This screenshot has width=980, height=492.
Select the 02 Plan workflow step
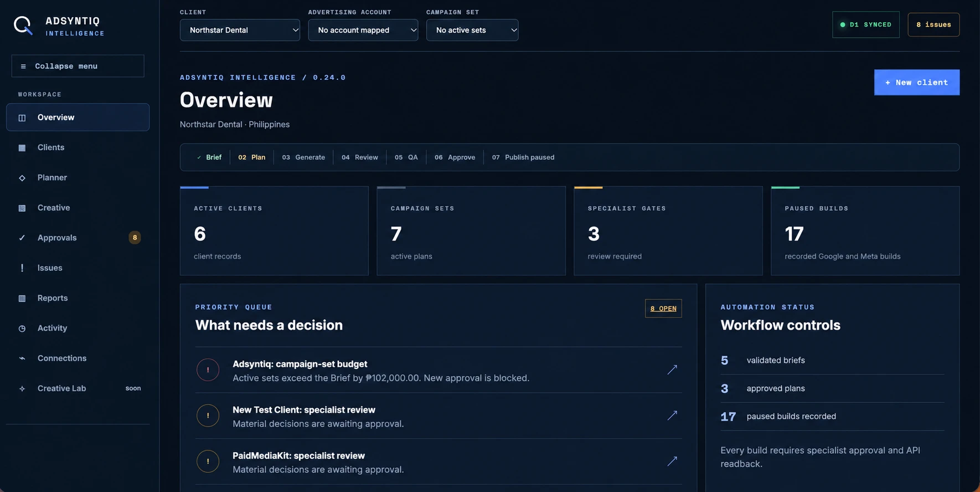(252, 157)
